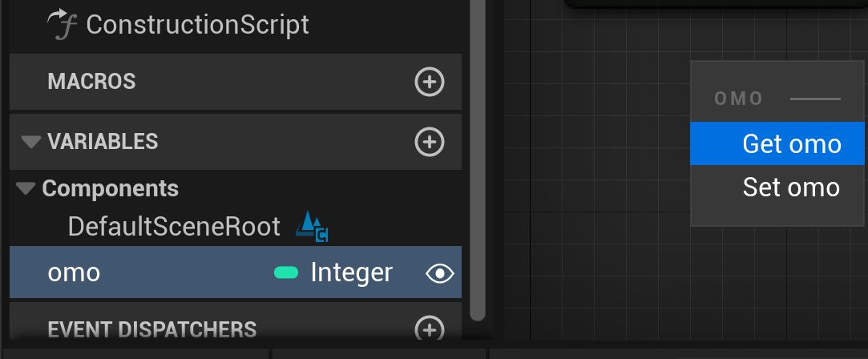The height and width of the screenshot is (359, 868).
Task: Add a new event dispatcher plus icon
Action: (x=430, y=329)
